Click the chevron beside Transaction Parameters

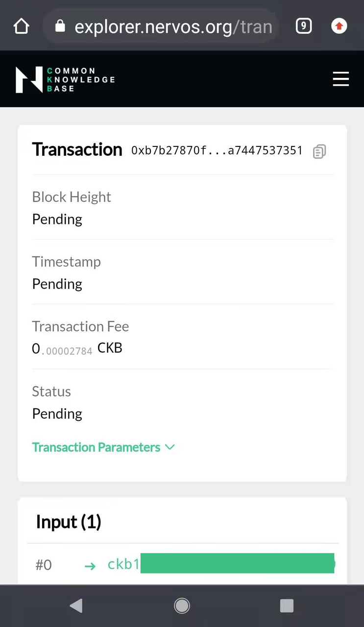coord(170,447)
